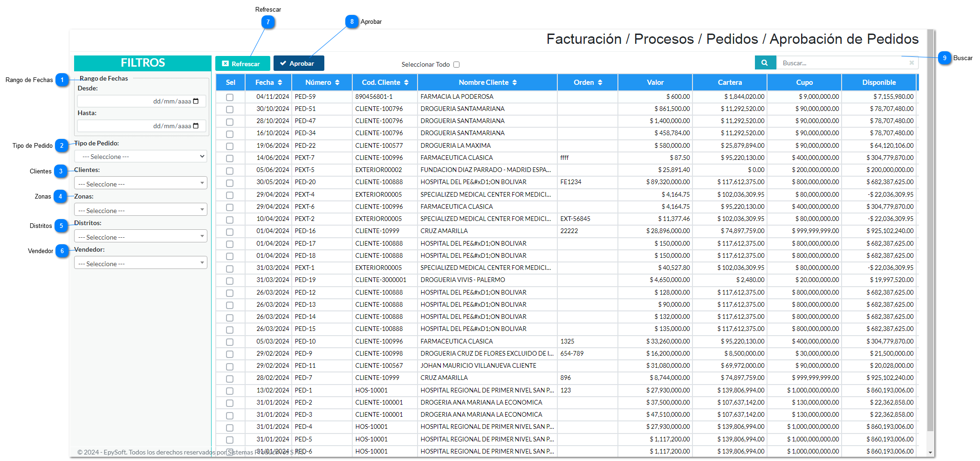980x461 pixels.
Task: Click the value $ 4,650,000.00
Action: [x=670, y=280]
